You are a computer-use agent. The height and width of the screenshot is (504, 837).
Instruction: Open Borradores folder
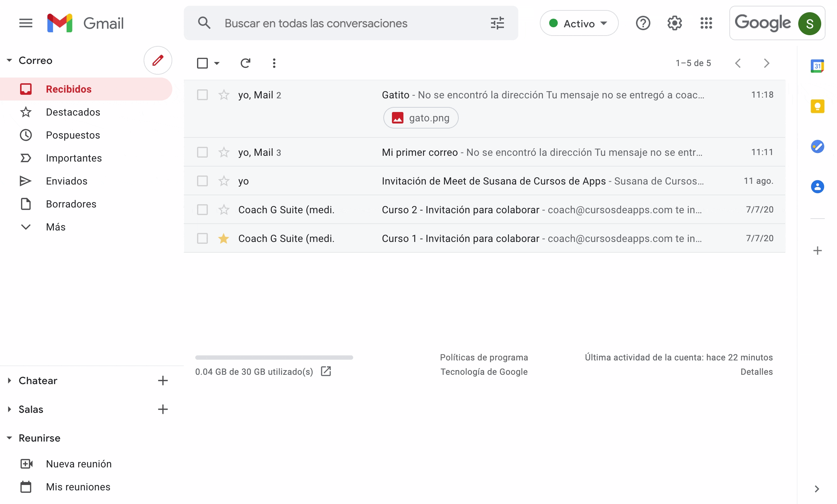(71, 204)
